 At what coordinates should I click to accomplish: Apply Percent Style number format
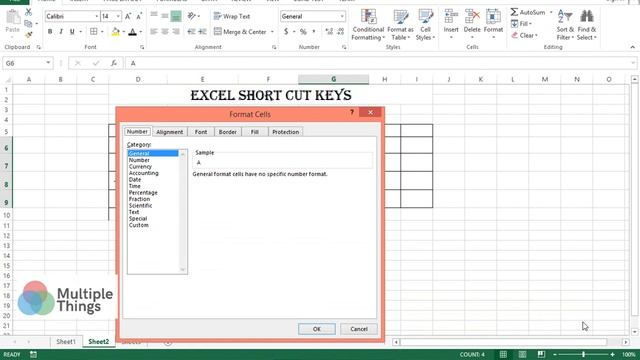click(x=303, y=31)
